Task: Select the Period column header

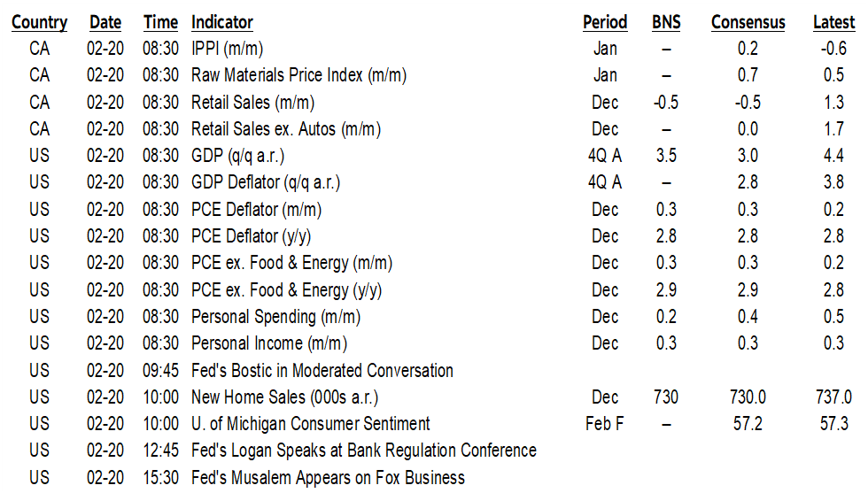Action: 605,22
